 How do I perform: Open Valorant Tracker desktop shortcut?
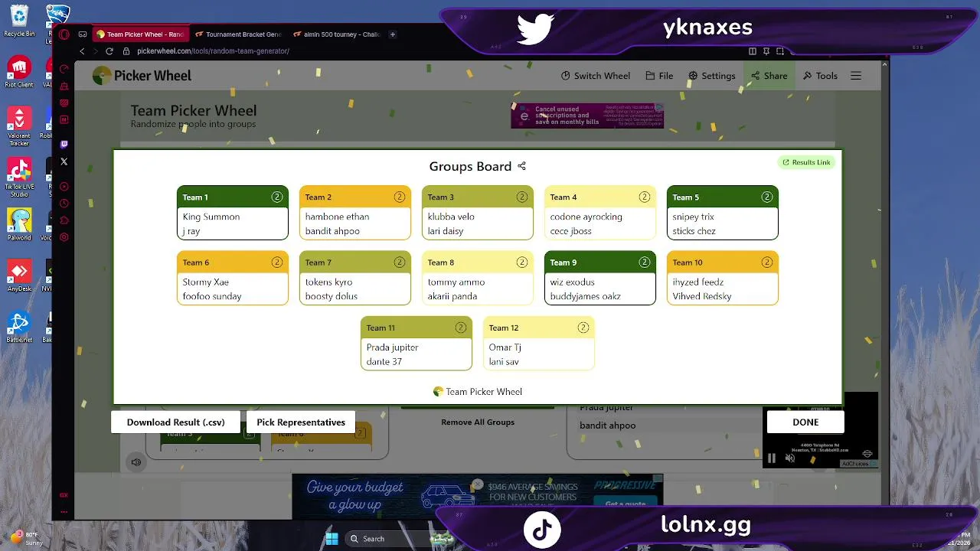tap(19, 126)
